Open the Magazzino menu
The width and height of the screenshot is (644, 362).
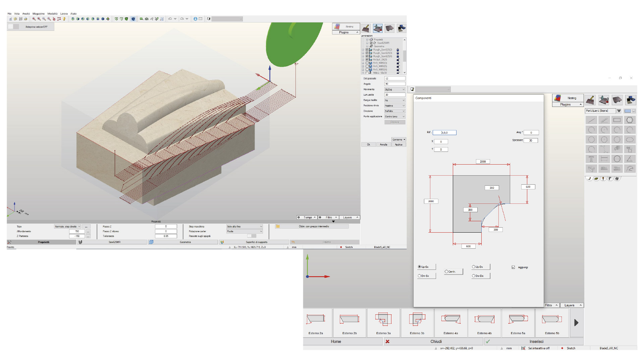39,14
